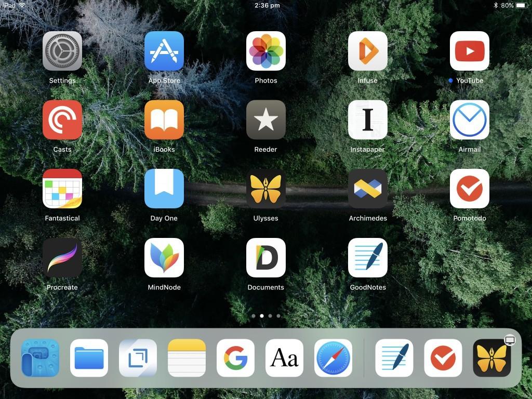Launch the App Store
The image size is (532, 399).
pyautogui.click(x=164, y=51)
